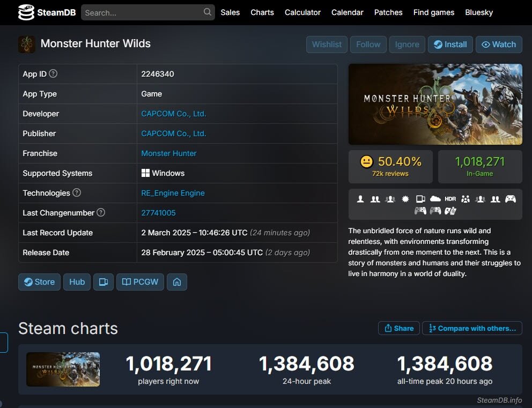Click the tablet-and-phone feature icon beside the cloud

pyautogui.click(x=420, y=199)
